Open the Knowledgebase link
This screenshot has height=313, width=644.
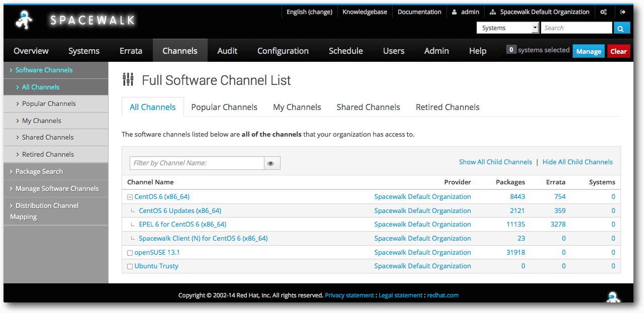[365, 12]
